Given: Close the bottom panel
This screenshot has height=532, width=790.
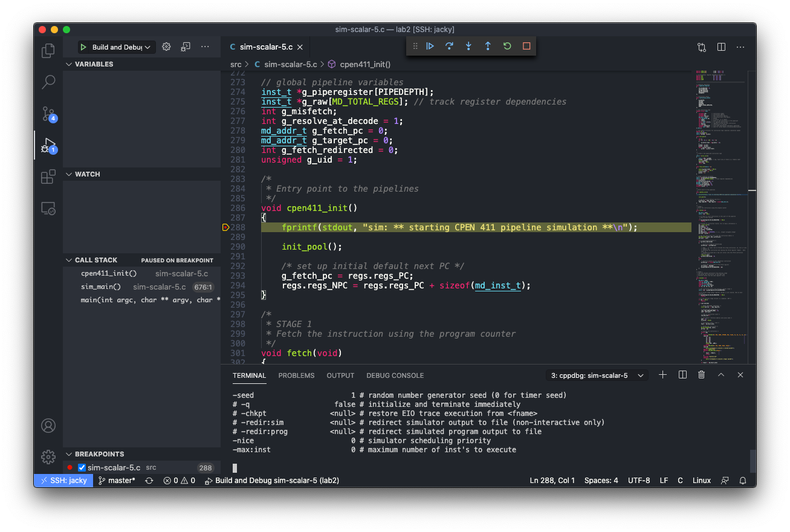Looking at the screenshot, I should tap(740, 375).
